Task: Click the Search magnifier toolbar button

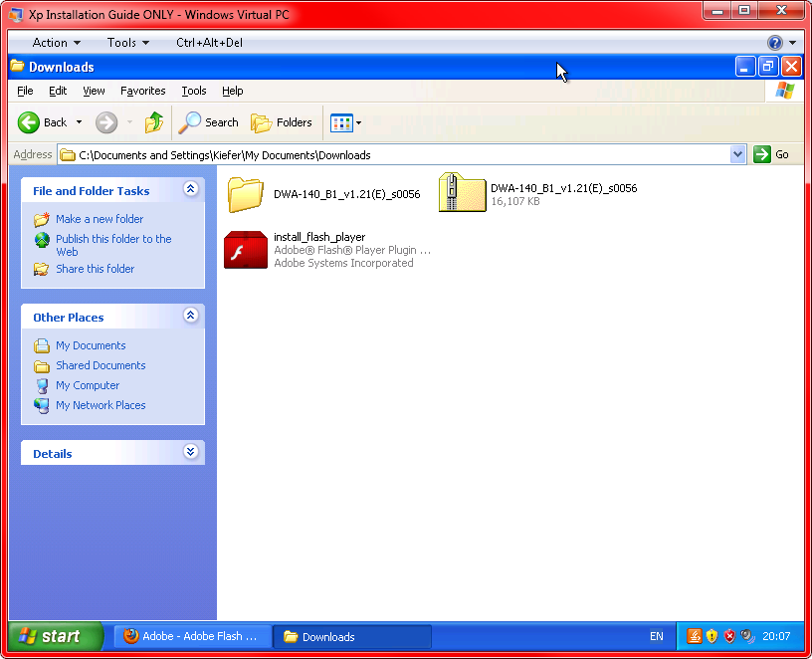Action: pyautogui.click(x=209, y=122)
